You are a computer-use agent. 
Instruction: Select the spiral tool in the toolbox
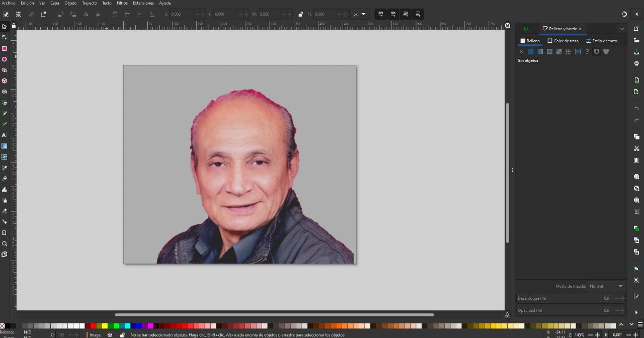pos(5,92)
